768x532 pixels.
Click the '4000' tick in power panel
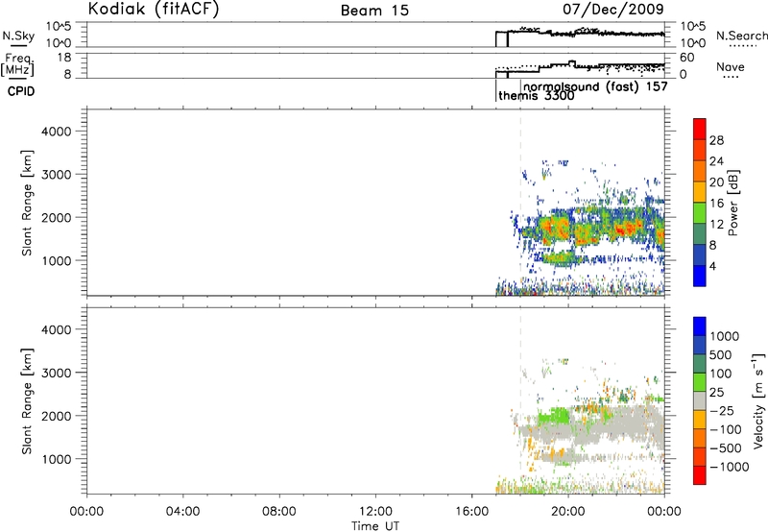coord(56,132)
